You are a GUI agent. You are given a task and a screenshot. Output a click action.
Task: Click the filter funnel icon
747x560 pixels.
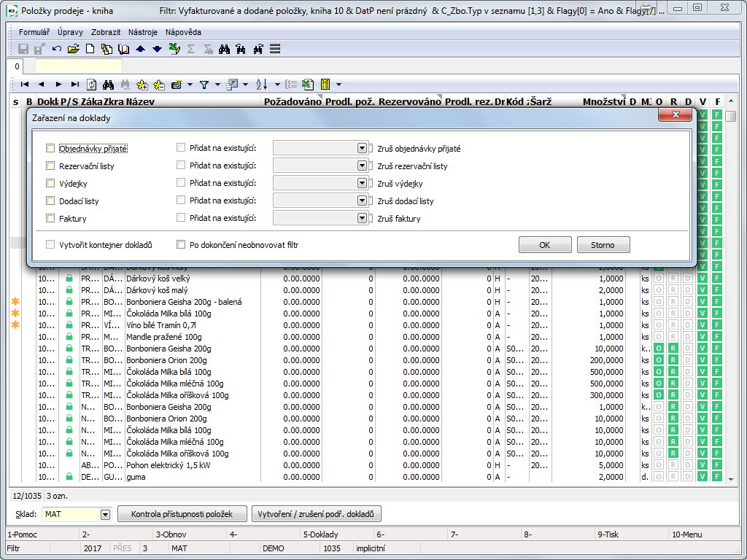tap(204, 85)
